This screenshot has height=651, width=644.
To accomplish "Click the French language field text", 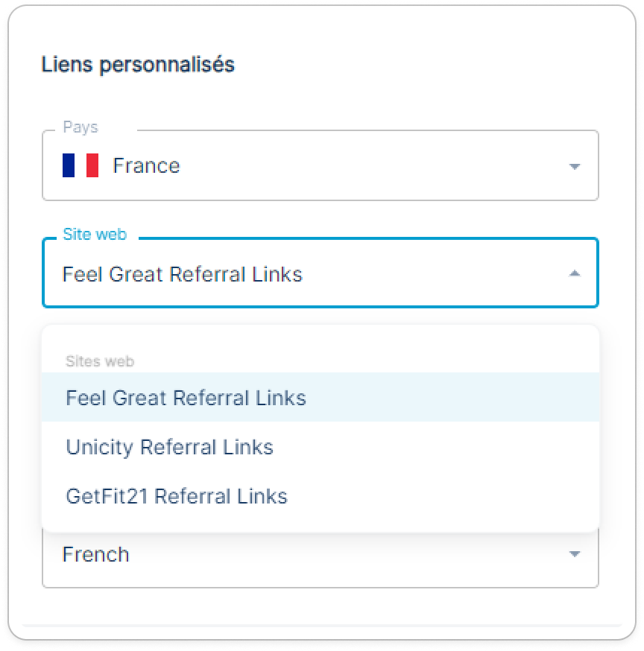I will pos(95,554).
